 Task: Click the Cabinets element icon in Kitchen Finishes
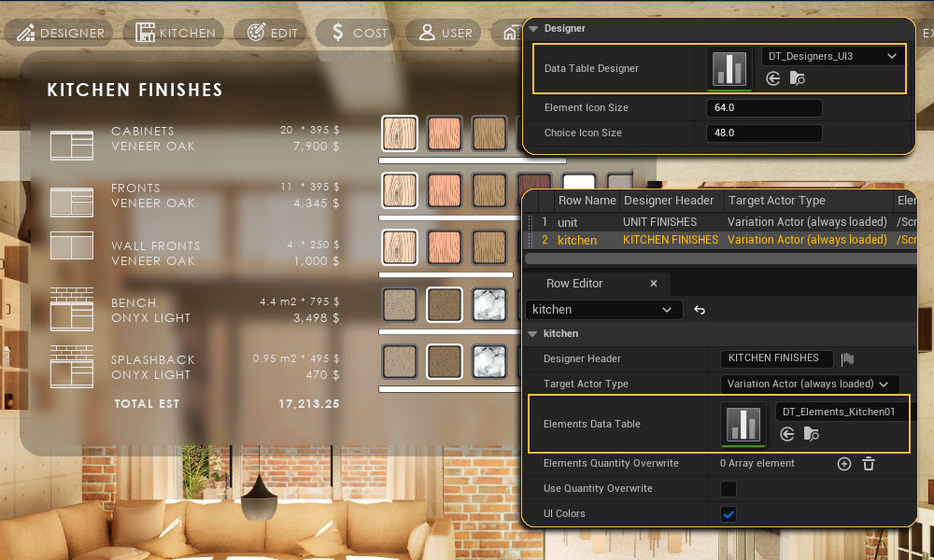pyautogui.click(x=72, y=146)
